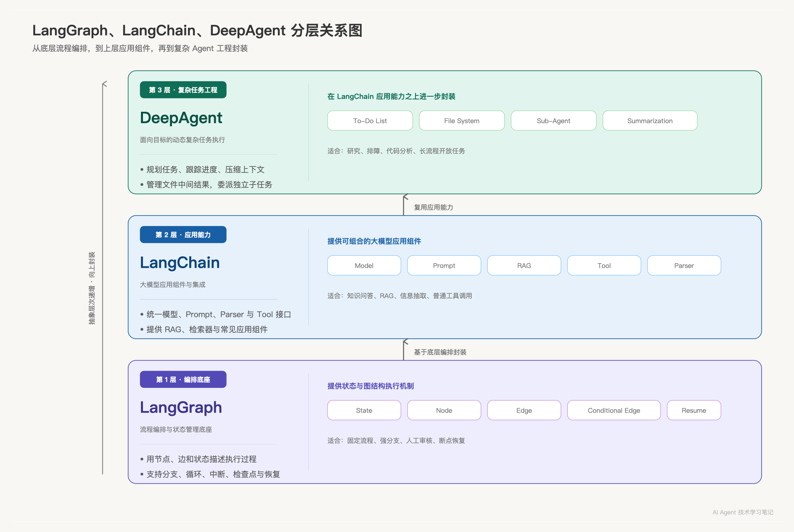Click the Parser component box
The height and width of the screenshot is (532, 794).
point(684,266)
